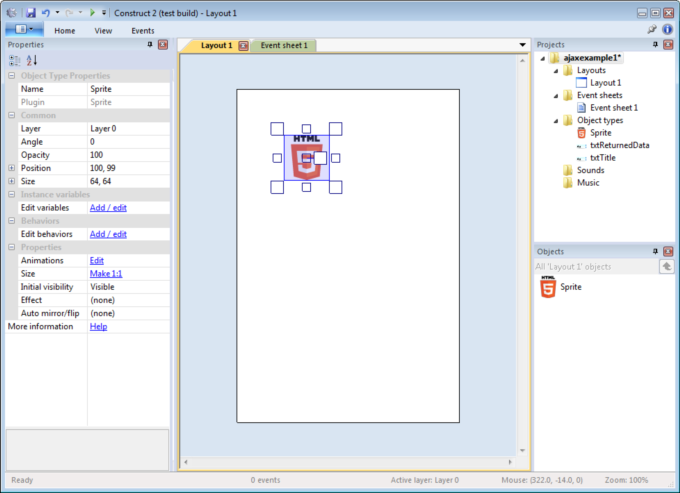Close the Properties panel

(163, 44)
